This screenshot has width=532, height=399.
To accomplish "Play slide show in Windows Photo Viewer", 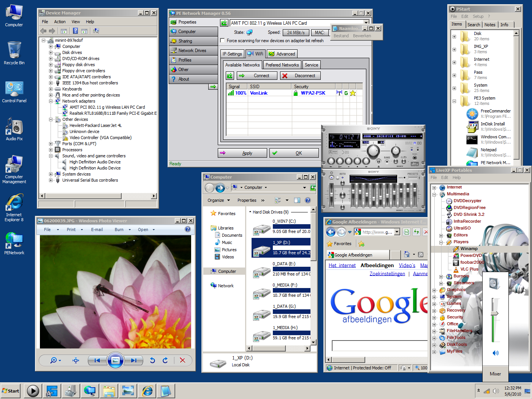I will pyautogui.click(x=116, y=360).
